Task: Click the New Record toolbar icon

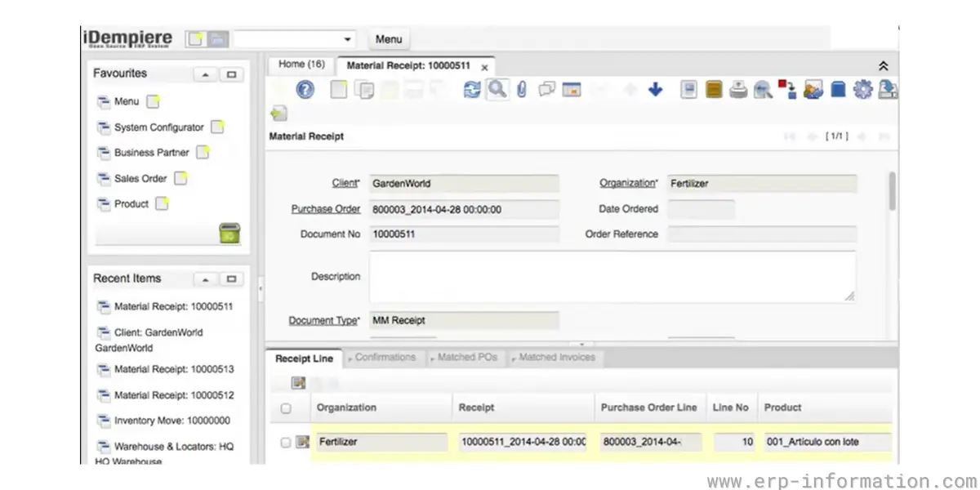Action: coord(339,90)
